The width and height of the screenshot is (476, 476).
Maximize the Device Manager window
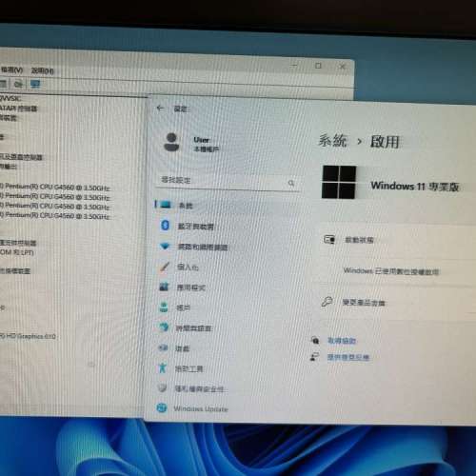(318, 66)
